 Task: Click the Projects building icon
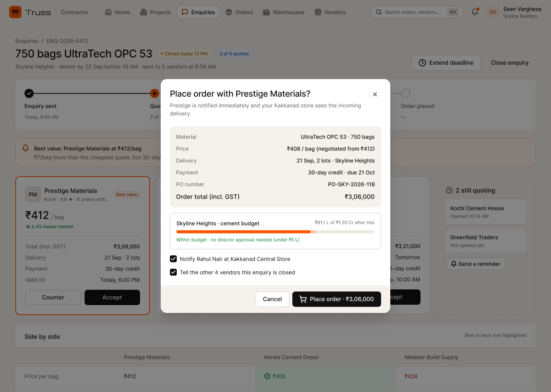coord(143,12)
